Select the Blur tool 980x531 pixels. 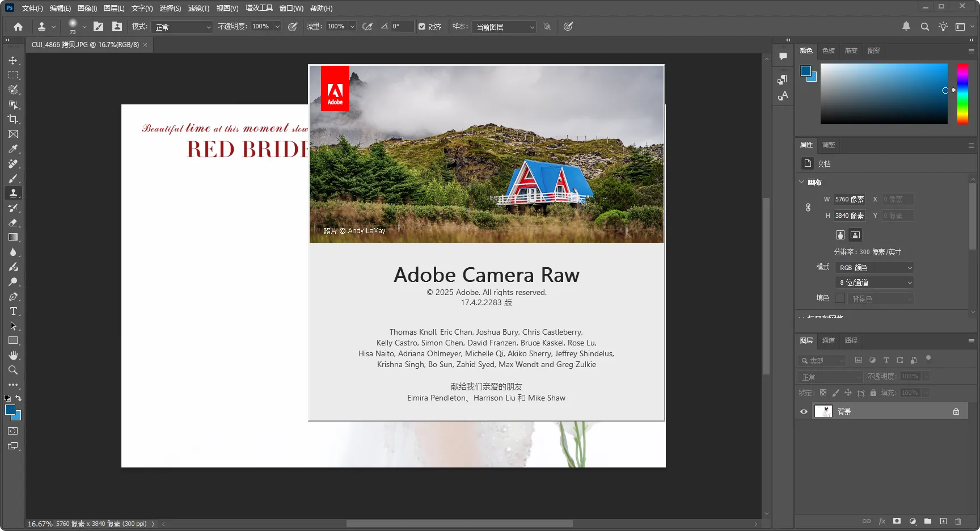13,252
